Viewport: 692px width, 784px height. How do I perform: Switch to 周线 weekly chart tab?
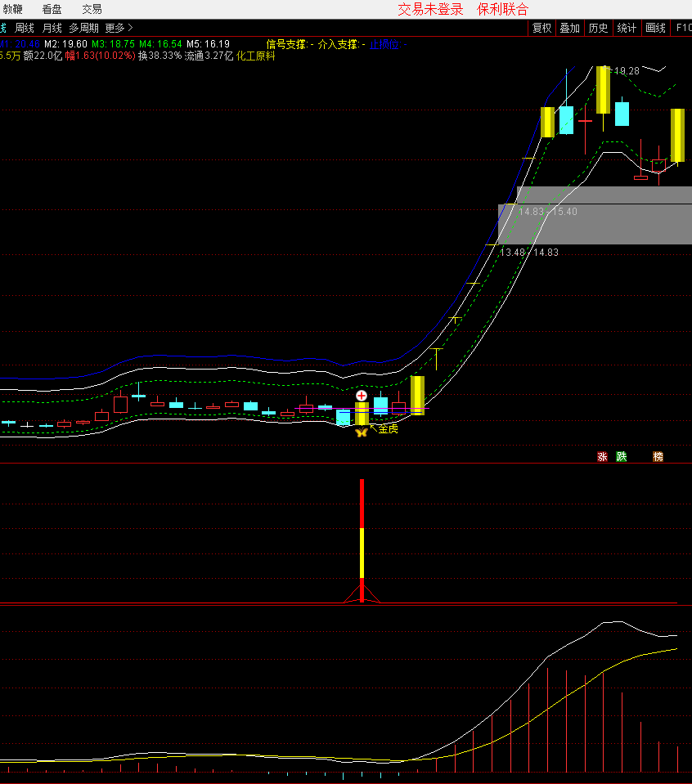pyautogui.click(x=25, y=28)
